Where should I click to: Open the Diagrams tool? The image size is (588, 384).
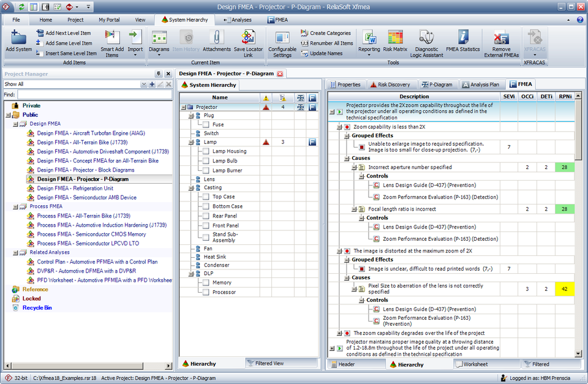(159, 42)
